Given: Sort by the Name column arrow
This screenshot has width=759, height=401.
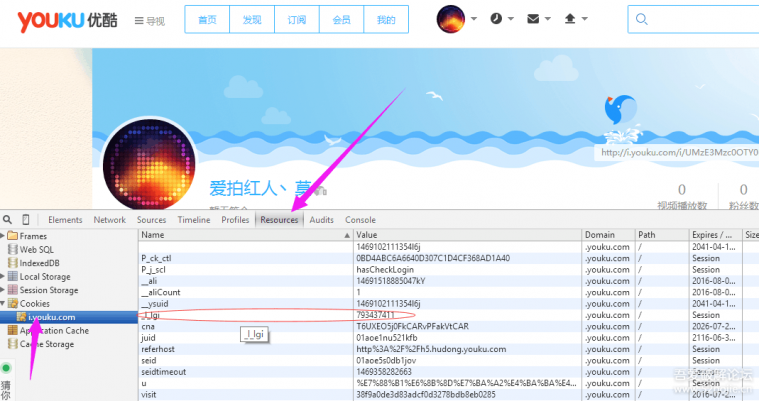Looking at the screenshot, I should tap(347, 235).
